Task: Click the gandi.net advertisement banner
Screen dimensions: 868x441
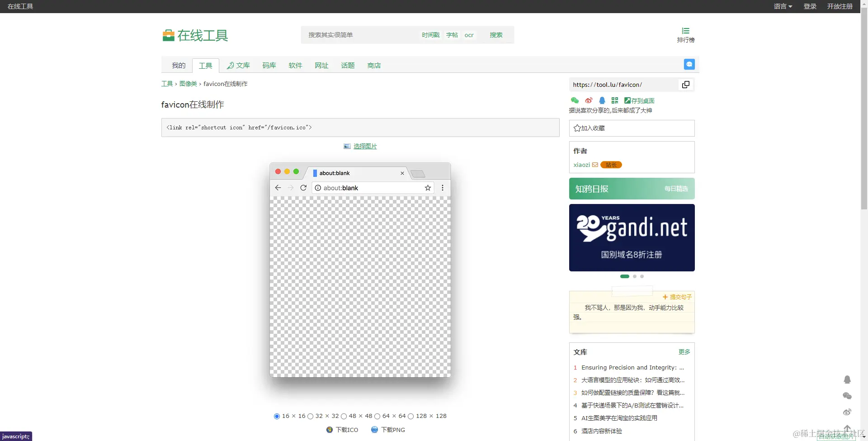Action: point(632,237)
